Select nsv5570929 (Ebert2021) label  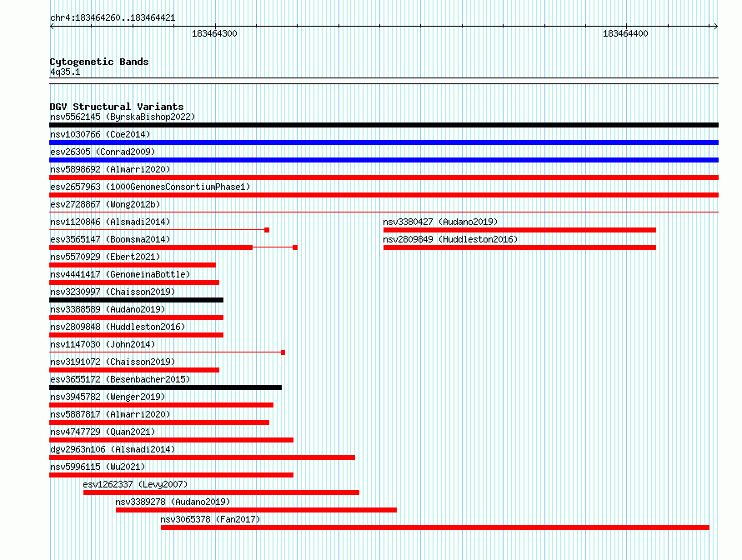click(105, 257)
